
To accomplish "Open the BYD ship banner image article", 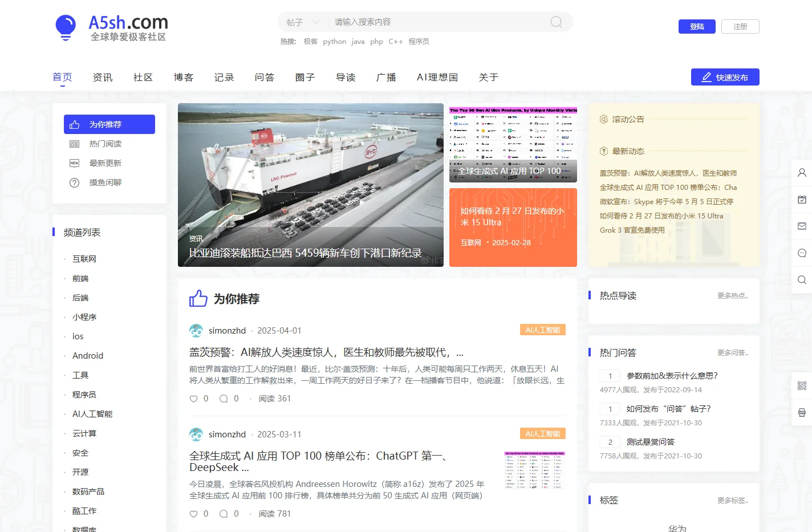I will 311,185.
